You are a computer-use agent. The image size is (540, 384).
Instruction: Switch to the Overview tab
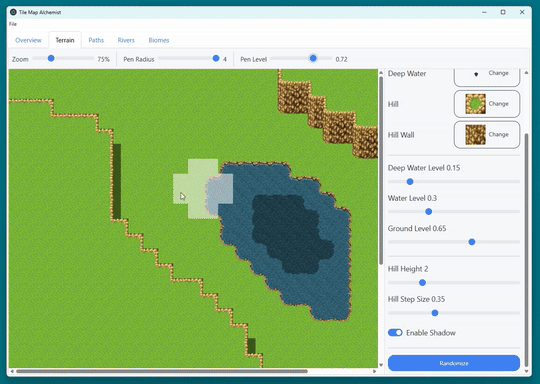[x=28, y=40]
